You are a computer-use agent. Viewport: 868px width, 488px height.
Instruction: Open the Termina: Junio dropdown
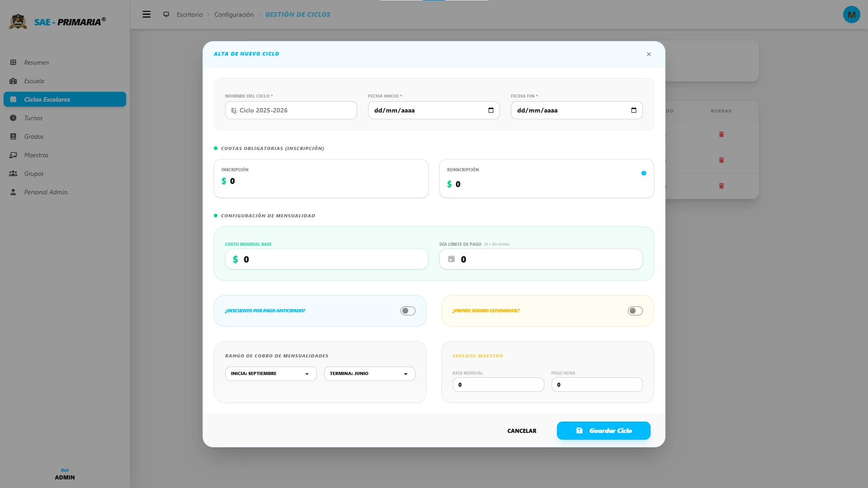[x=369, y=374]
